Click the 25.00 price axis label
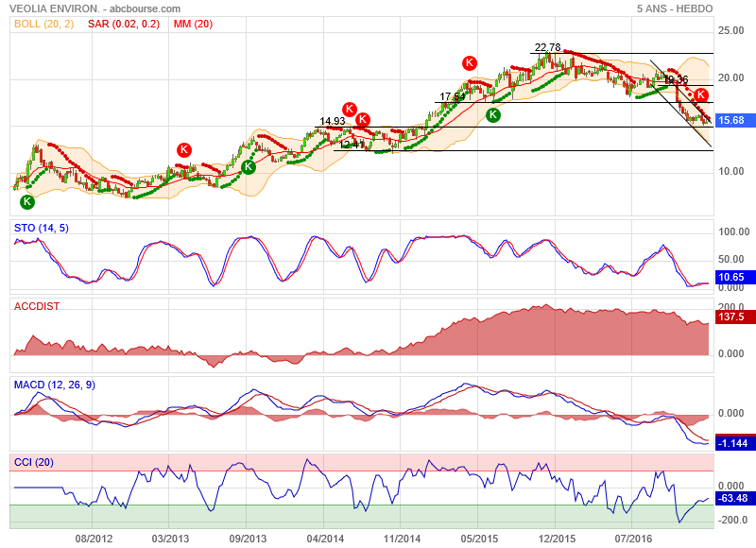Image resolution: width=756 pixels, height=548 pixels. [730, 30]
